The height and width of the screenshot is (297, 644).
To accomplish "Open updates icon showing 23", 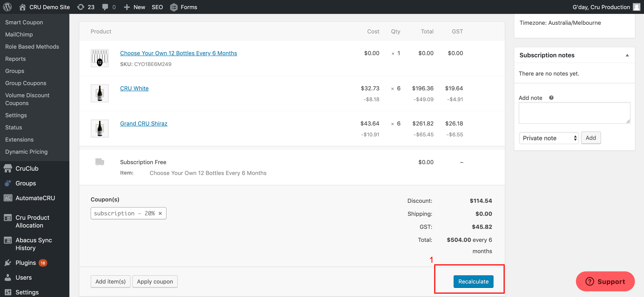I will click(80, 7).
